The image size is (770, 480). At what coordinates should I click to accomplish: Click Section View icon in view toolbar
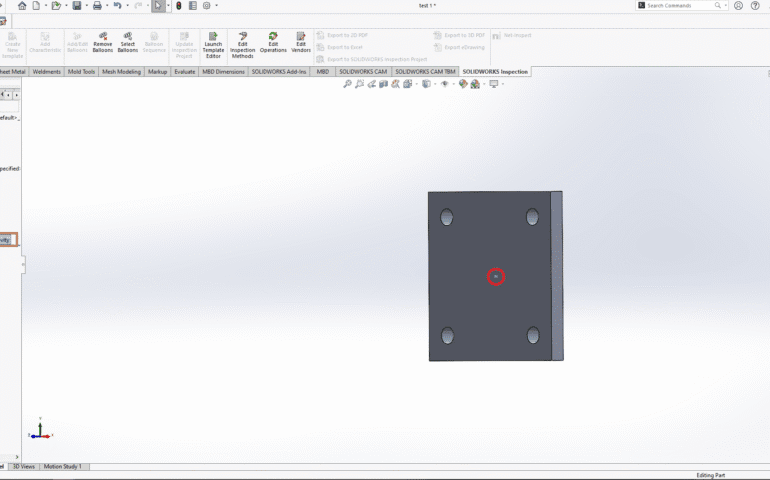pyautogui.click(x=384, y=84)
